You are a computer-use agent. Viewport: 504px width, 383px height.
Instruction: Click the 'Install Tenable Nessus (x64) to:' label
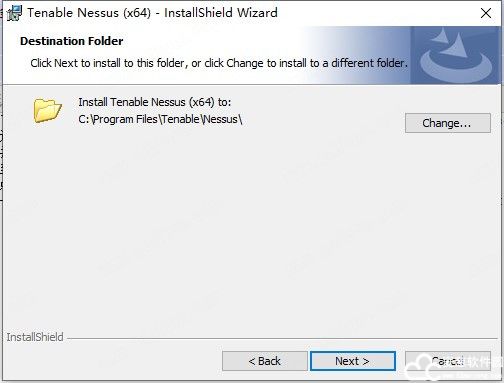click(x=155, y=102)
